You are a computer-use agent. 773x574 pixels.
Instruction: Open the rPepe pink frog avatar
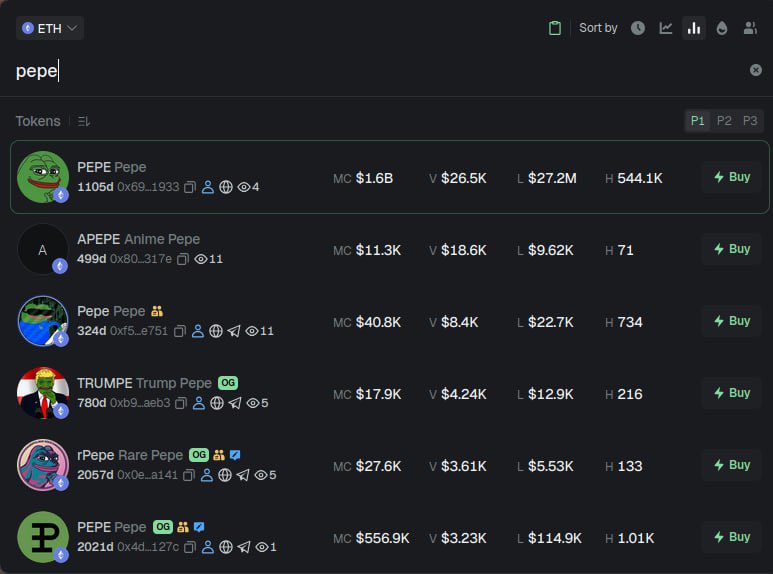(x=43, y=465)
